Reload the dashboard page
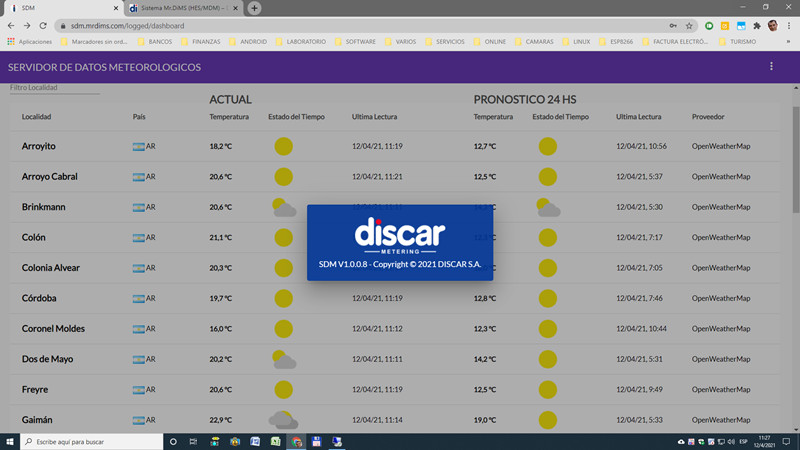The height and width of the screenshot is (450, 800). (x=43, y=26)
